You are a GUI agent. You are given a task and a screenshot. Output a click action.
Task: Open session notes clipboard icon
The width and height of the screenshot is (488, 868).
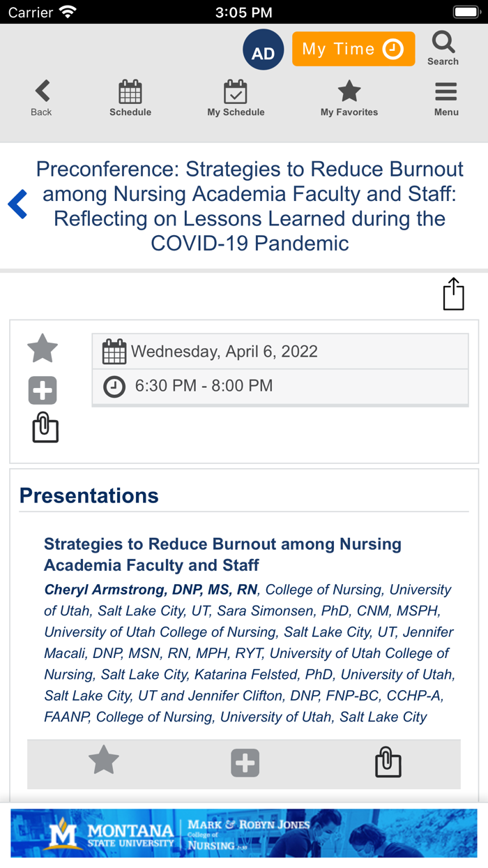pos(45,428)
